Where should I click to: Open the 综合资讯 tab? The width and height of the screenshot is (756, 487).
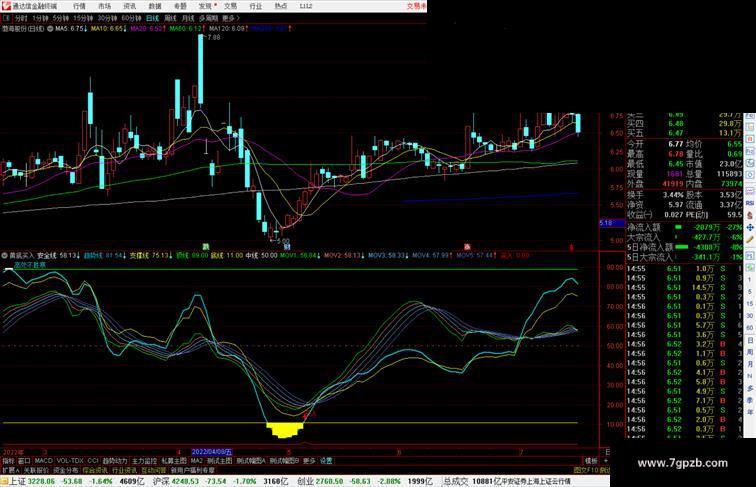pyautogui.click(x=95, y=470)
